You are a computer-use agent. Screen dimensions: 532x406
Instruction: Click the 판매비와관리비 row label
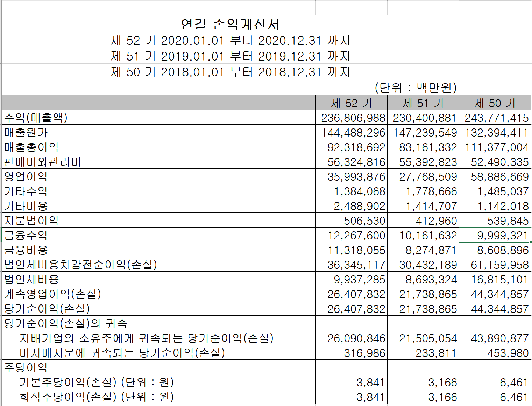(42, 162)
